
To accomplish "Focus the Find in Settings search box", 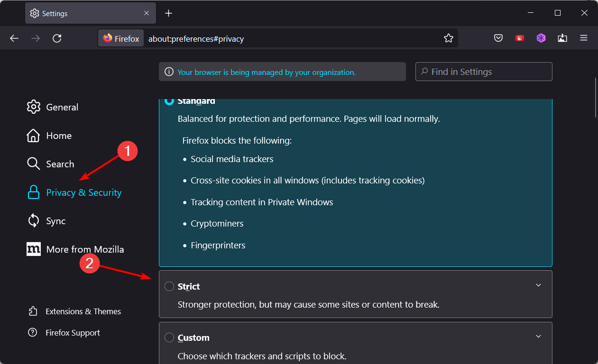I will [x=484, y=72].
